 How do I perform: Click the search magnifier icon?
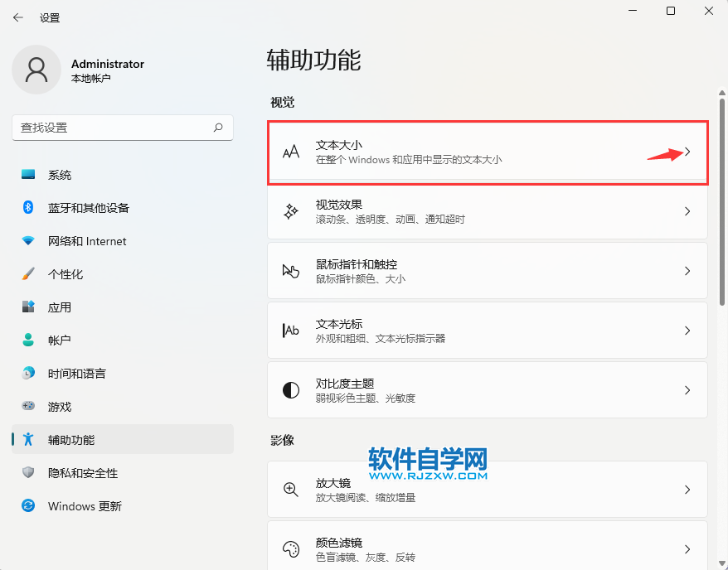218,128
